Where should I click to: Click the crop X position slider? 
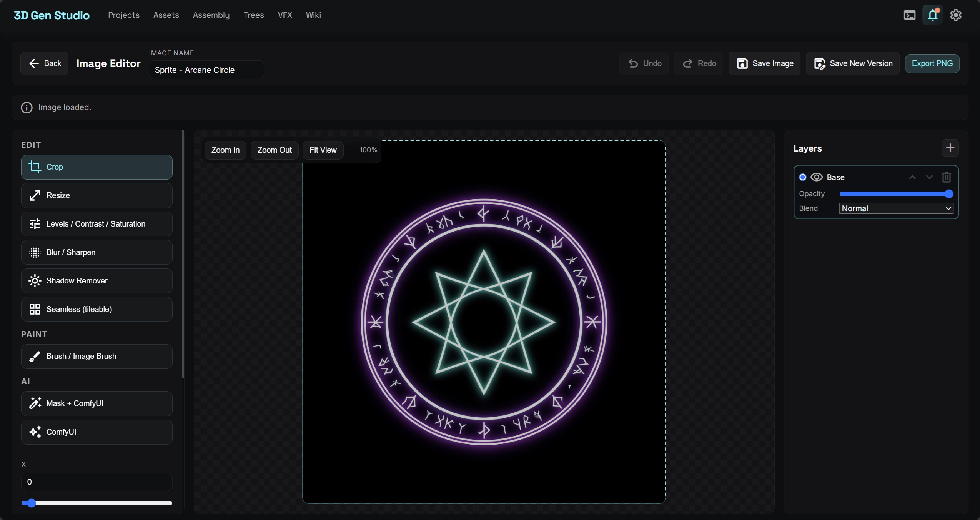(97, 503)
